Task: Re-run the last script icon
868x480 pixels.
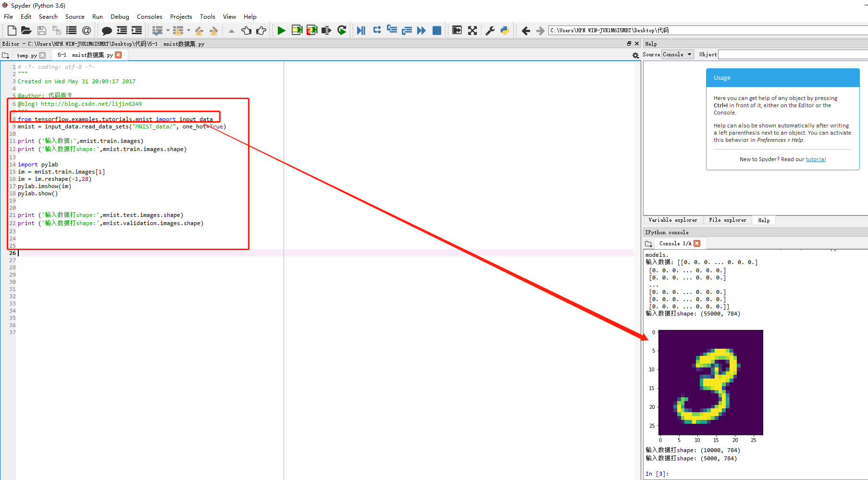Action: [342, 30]
